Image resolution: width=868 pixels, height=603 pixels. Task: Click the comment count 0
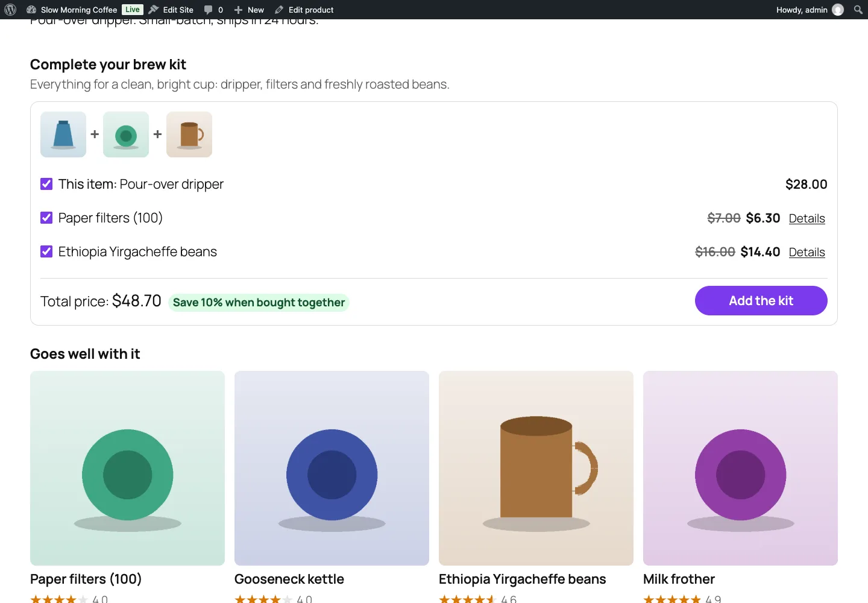click(221, 10)
